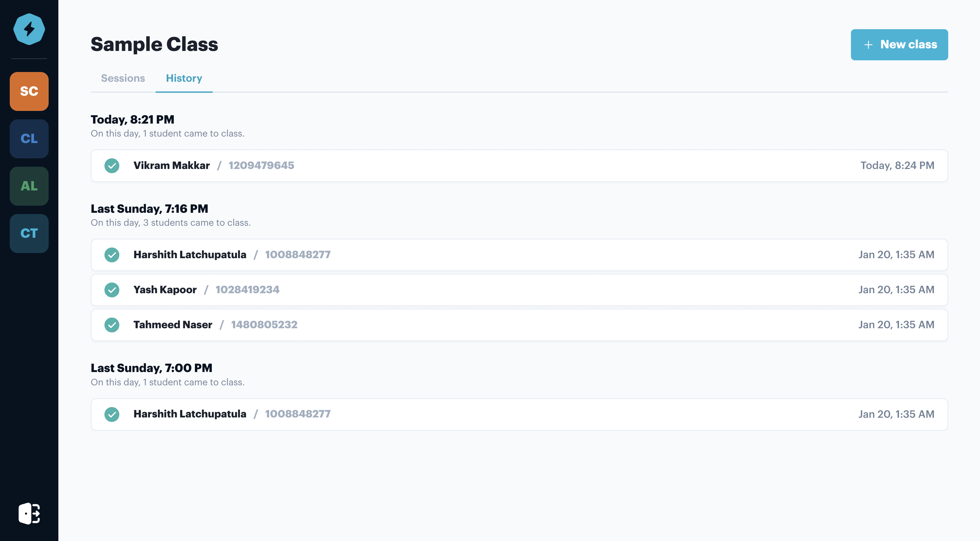
Task: Click Harshith Latchupatula name in 7:00 PM session
Action: (x=190, y=414)
